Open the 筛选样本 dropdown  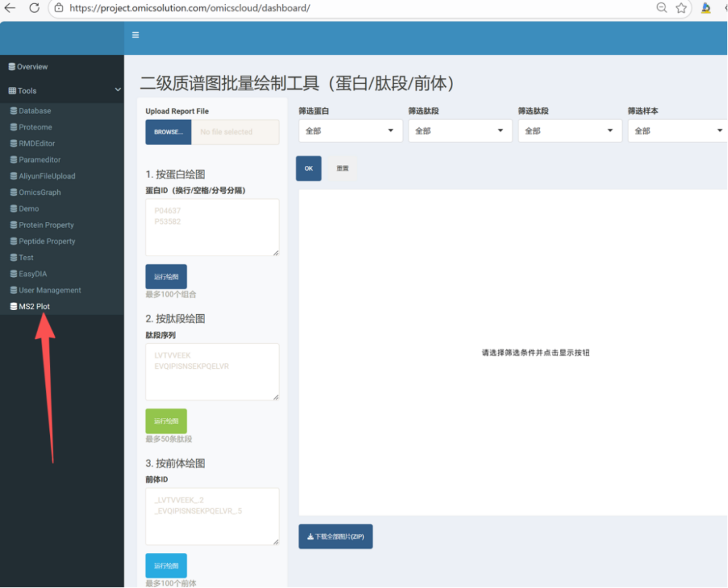pyautogui.click(x=678, y=131)
